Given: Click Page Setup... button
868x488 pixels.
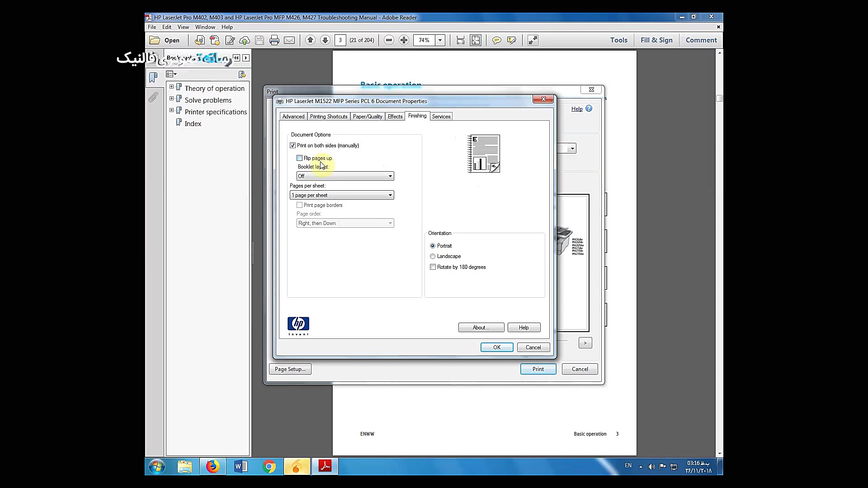Looking at the screenshot, I should pyautogui.click(x=290, y=369).
